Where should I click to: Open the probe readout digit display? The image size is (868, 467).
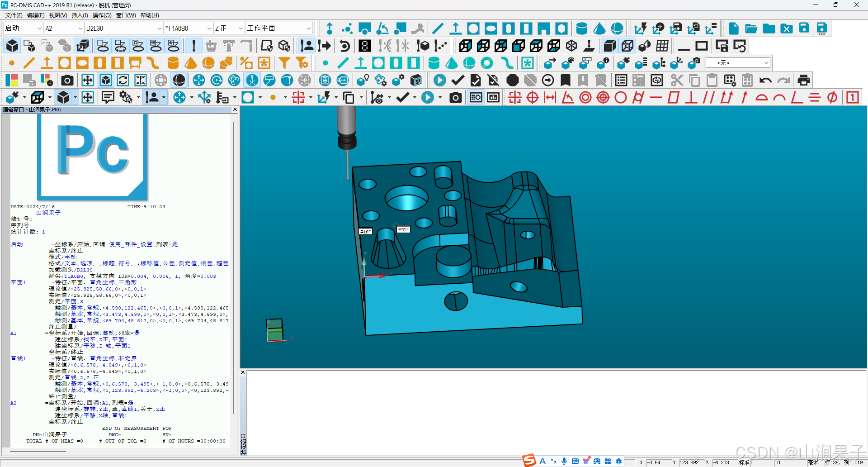(x=365, y=46)
